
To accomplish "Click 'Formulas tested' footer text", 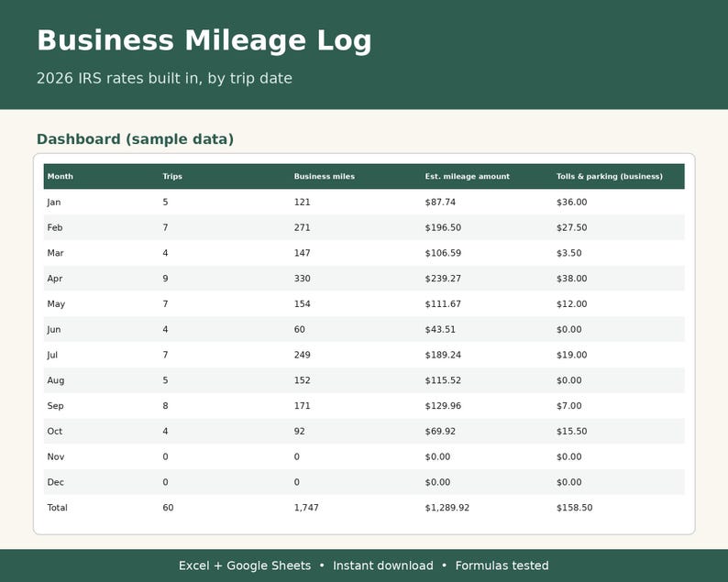I will [x=502, y=566].
